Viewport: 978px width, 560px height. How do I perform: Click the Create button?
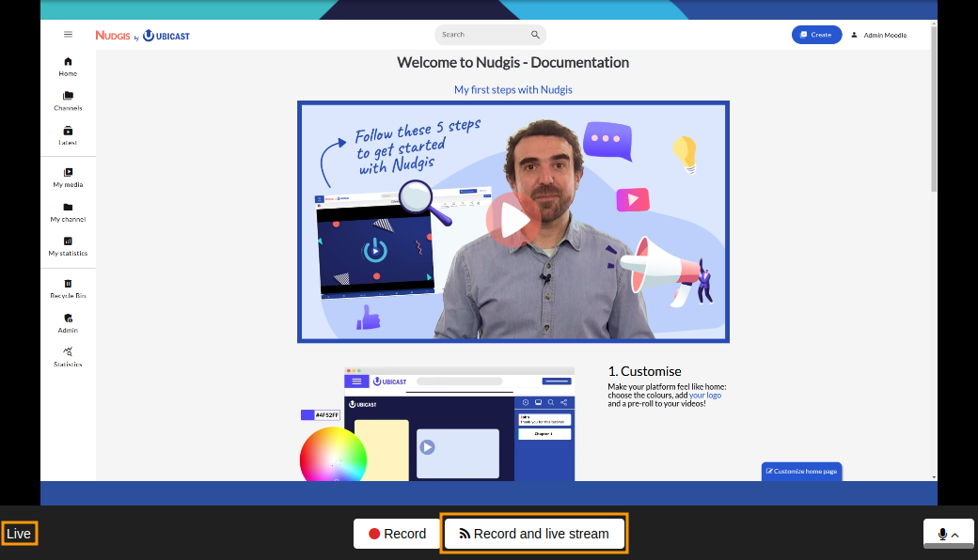816,35
